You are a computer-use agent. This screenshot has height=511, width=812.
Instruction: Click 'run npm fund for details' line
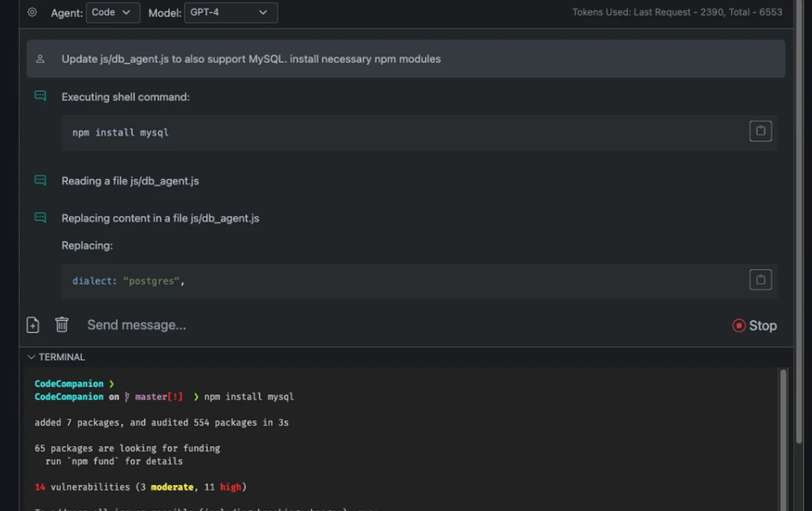pos(114,461)
